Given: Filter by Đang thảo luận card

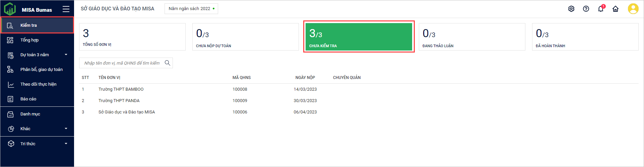Looking at the screenshot, I should (x=472, y=37).
